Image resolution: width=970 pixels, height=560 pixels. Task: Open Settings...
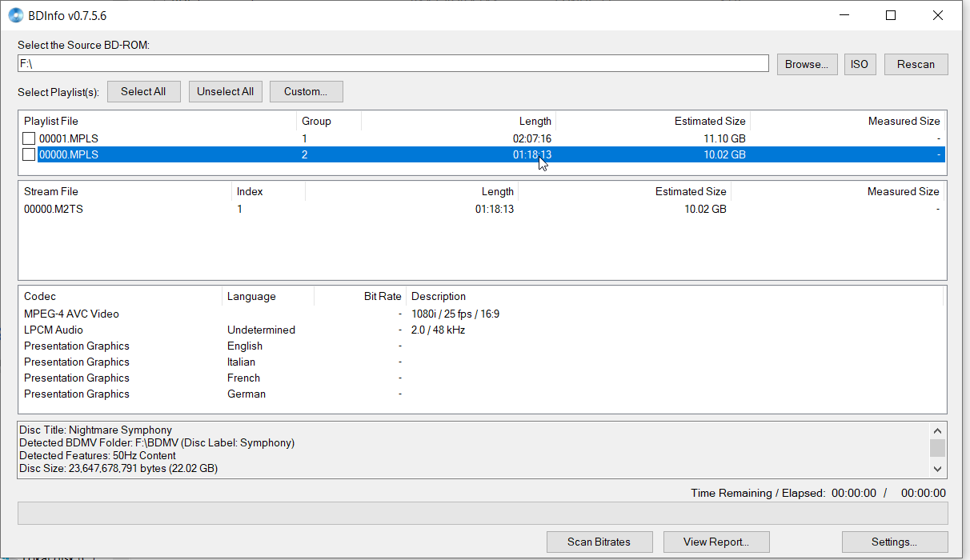tap(895, 542)
